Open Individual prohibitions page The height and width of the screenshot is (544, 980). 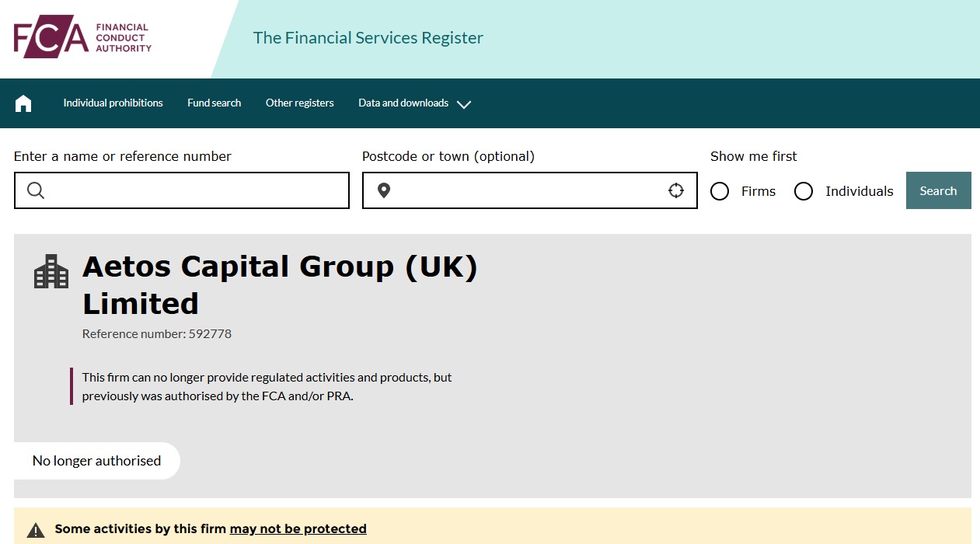coord(113,103)
